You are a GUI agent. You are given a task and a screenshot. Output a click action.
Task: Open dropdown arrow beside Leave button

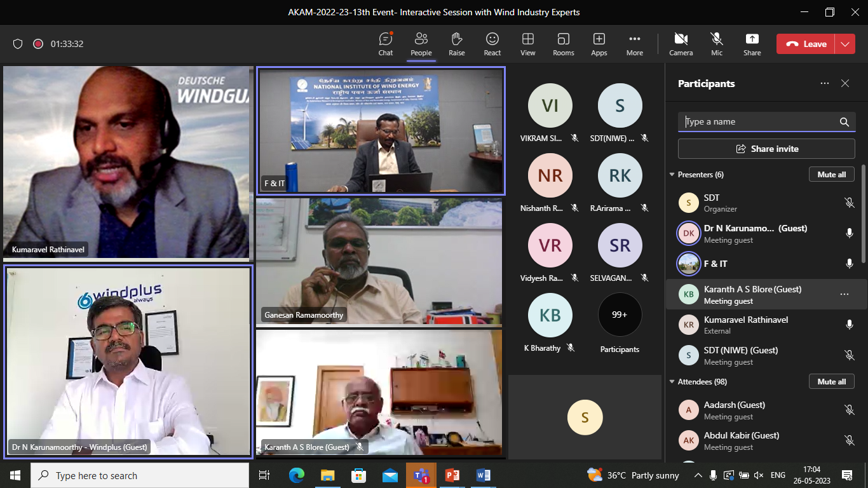pos(844,44)
